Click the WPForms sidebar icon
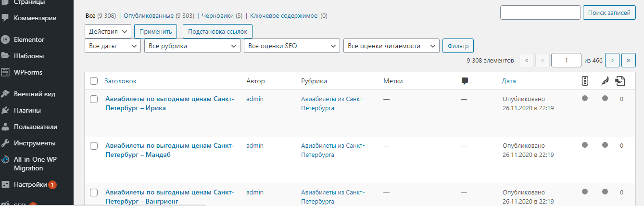The image size is (644, 206). click(6, 72)
